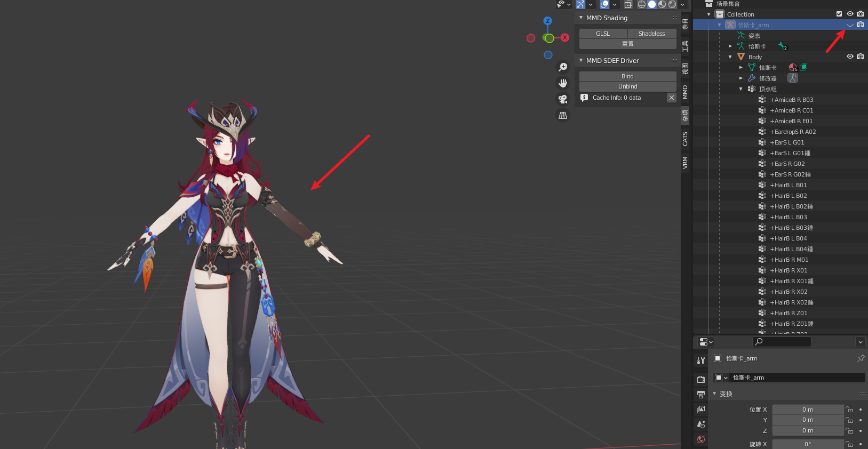The width and height of the screenshot is (868, 449).
Task: Collapse the Body object tree node
Action: (x=730, y=57)
